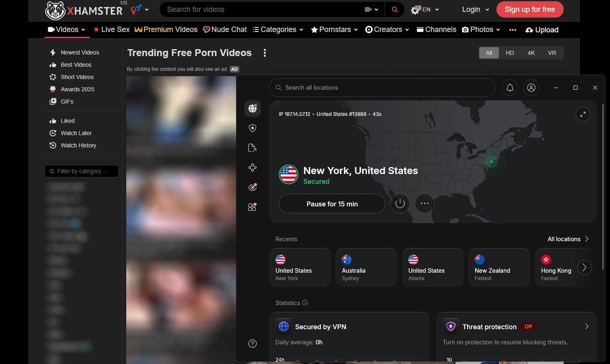Open the help question mark icon
Viewport: 610px width, 364px height.
point(253,344)
